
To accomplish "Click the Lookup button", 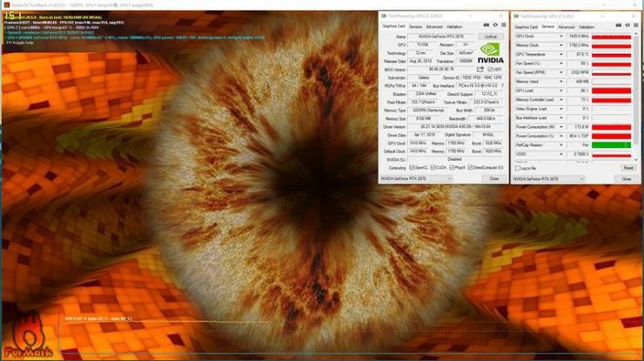I will tap(491, 37).
